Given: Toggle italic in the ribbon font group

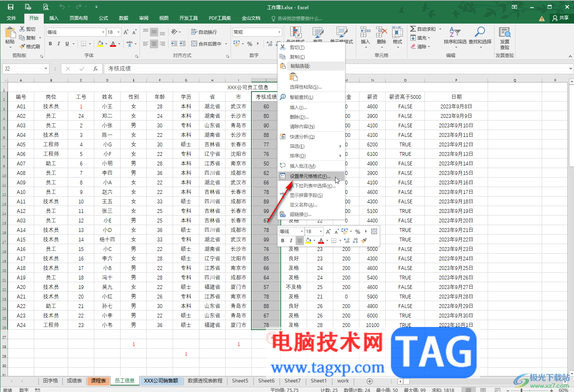Looking at the screenshot, I should tap(59, 44).
